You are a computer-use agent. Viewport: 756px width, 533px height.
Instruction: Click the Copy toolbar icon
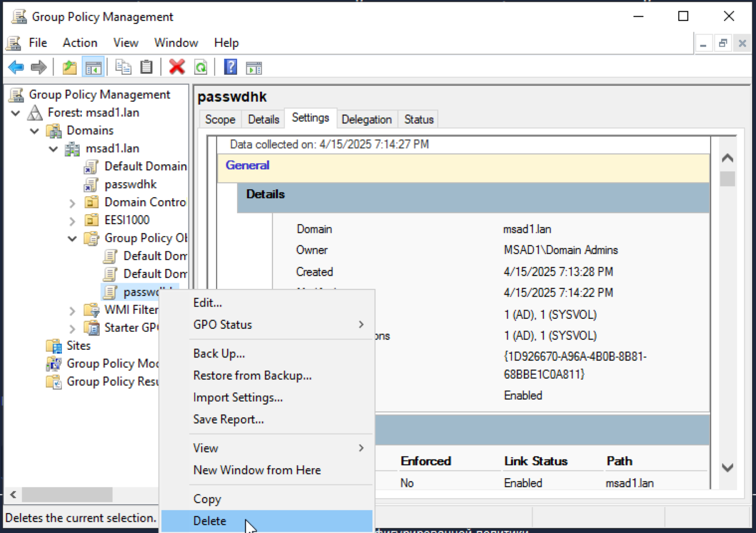123,67
